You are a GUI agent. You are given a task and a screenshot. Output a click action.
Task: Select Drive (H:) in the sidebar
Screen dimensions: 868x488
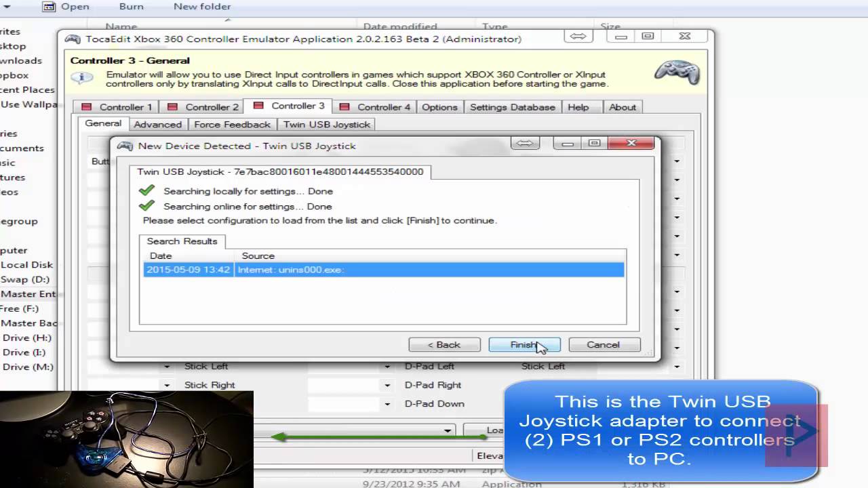click(x=26, y=338)
